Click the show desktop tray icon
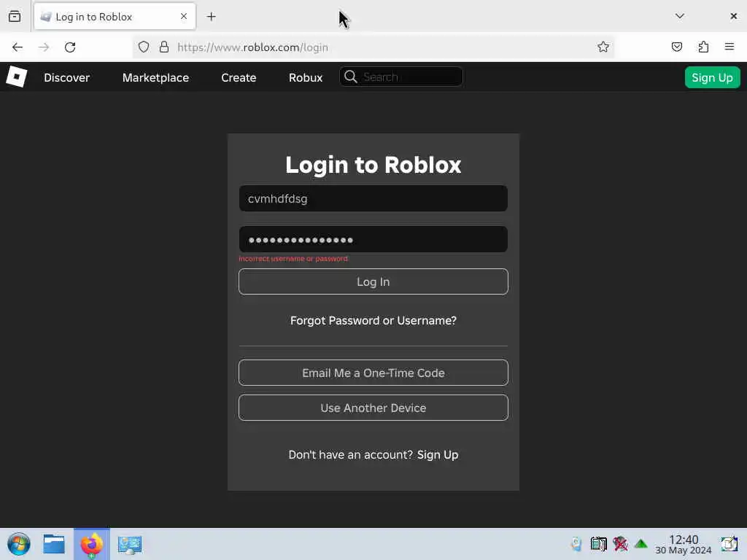747x560 pixels. pyautogui.click(x=729, y=544)
